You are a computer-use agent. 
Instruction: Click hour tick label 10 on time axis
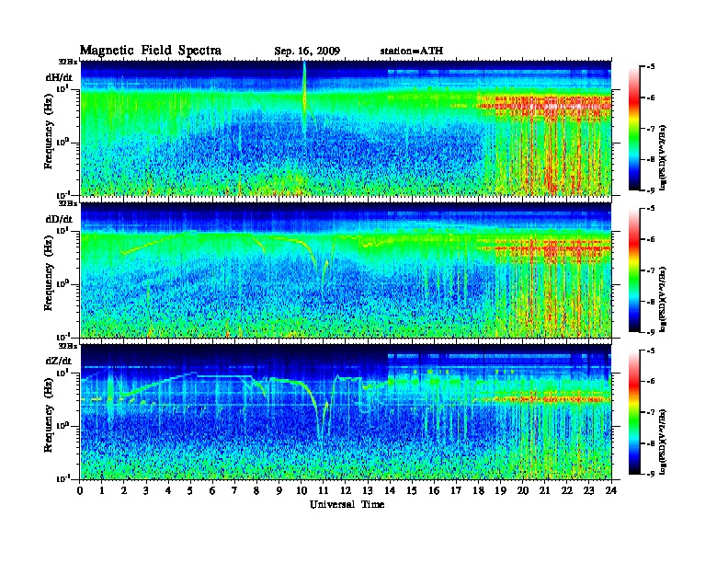(301, 491)
